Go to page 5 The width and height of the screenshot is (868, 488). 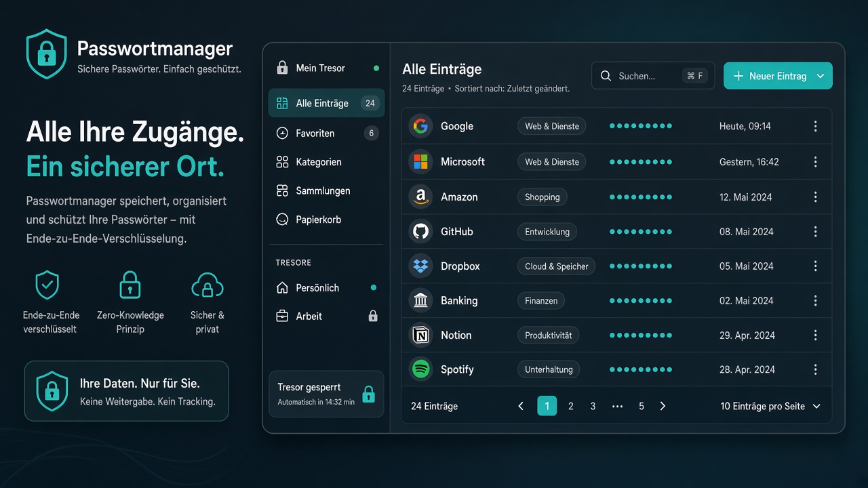click(x=642, y=406)
